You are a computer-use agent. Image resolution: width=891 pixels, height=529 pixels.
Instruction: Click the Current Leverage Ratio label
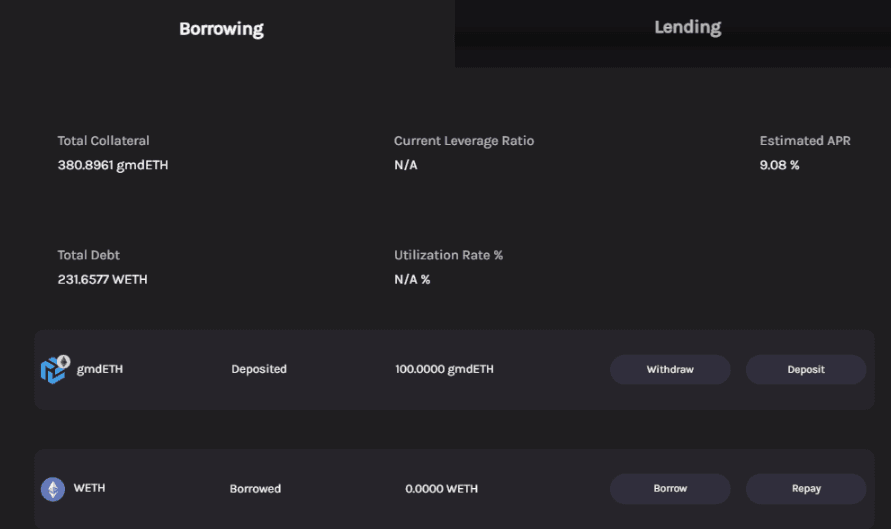click(x=464, y=141)
